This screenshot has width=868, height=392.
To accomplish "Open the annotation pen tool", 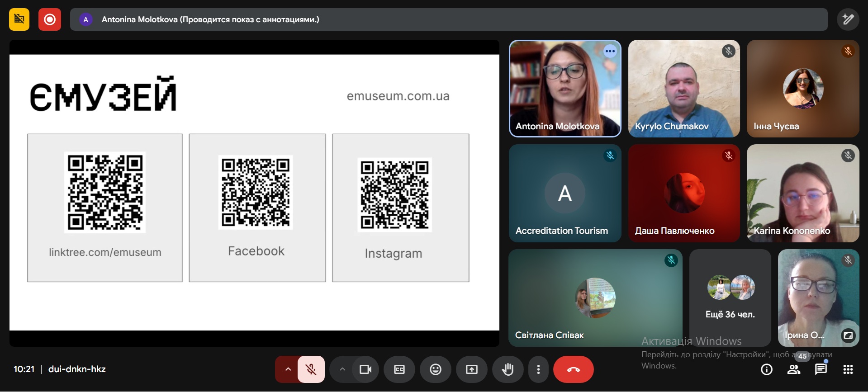I will (848, 19).
